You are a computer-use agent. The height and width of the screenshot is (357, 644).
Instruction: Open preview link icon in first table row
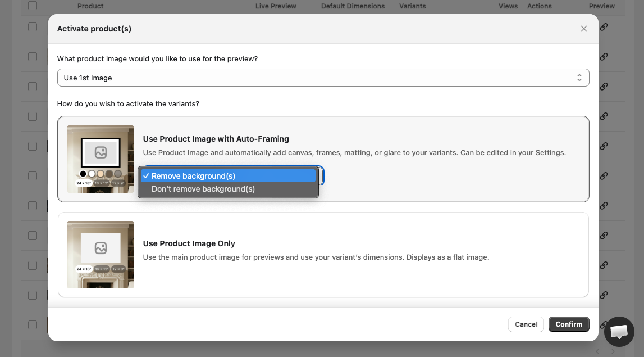[604, 27]
